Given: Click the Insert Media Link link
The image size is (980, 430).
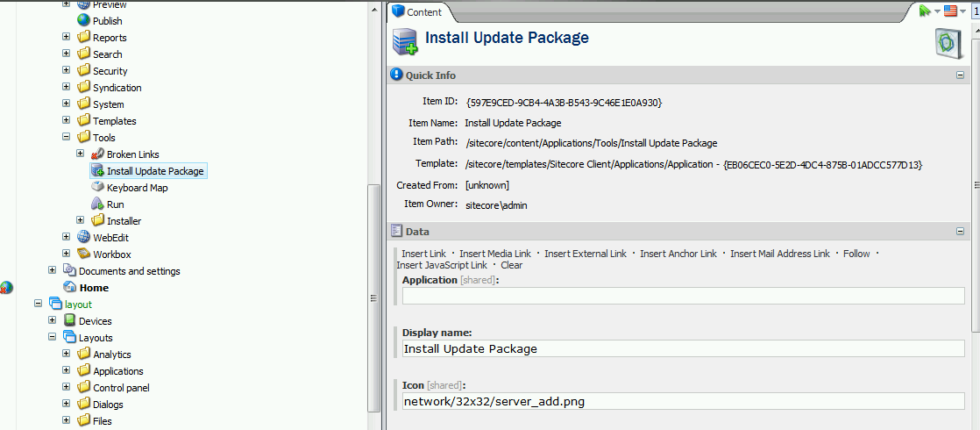Looking at the screenshot, I should 495,254.
